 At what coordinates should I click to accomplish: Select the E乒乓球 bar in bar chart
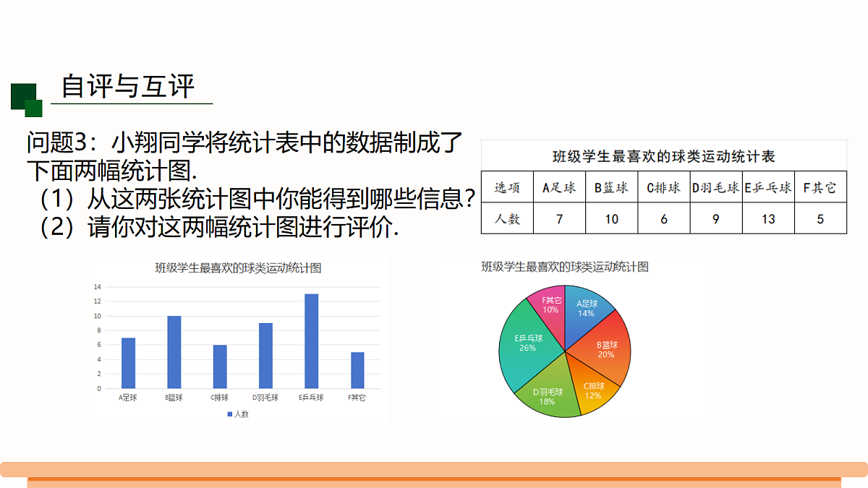311,341
